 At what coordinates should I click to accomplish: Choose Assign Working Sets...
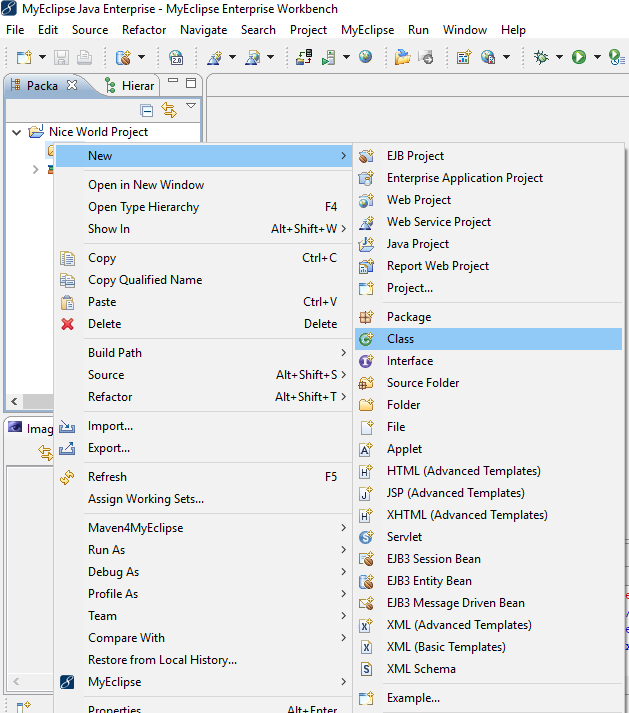[204, 499]
